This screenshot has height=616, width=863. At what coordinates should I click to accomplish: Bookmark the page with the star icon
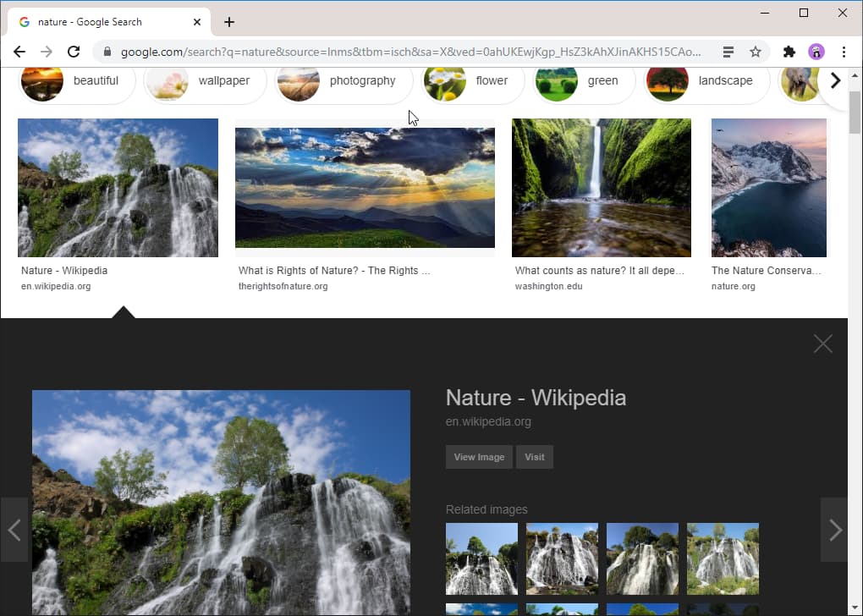coord(754,51)
